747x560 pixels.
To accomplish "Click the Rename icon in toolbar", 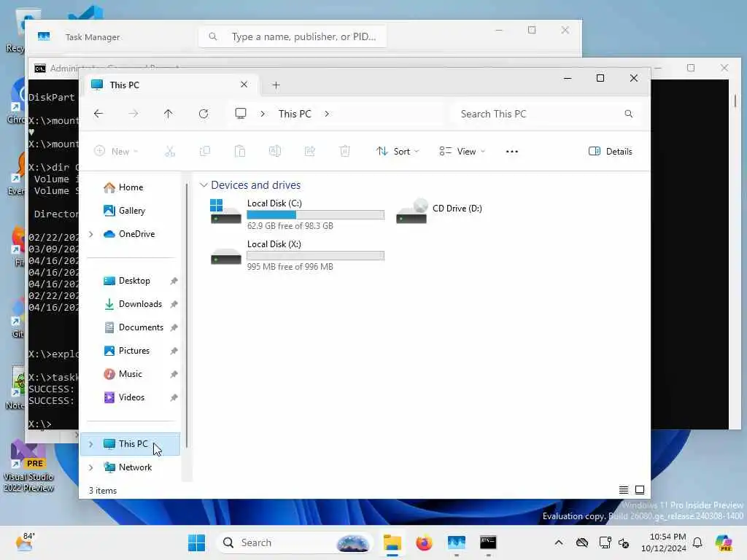I will coord(275,152).
